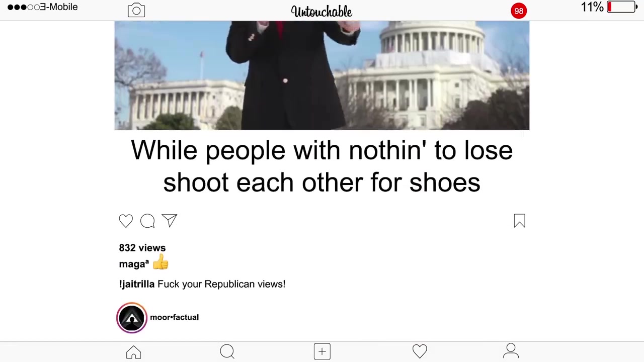Tap the 3-Mobile carrier signal indicator
This screenshot has height=362, width=644.
(x=43, y=7)
